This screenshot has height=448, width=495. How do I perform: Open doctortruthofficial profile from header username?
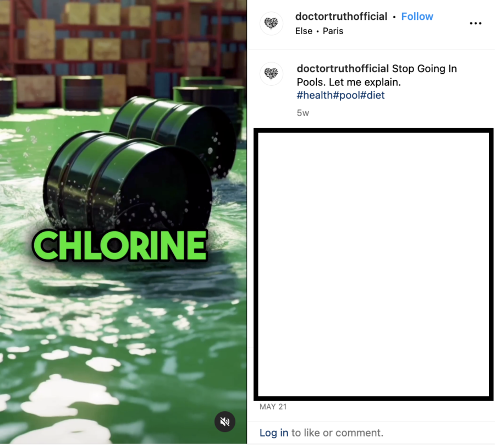[341, 17]
